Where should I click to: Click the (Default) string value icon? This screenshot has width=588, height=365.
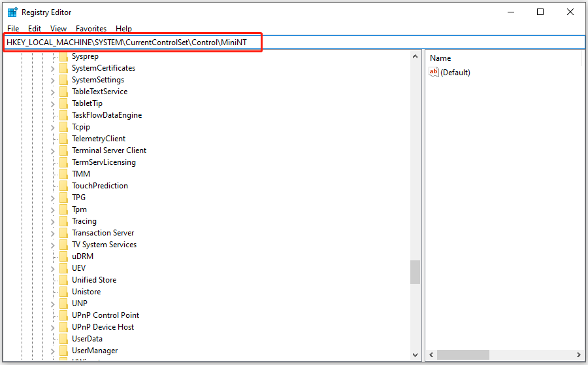434,72
